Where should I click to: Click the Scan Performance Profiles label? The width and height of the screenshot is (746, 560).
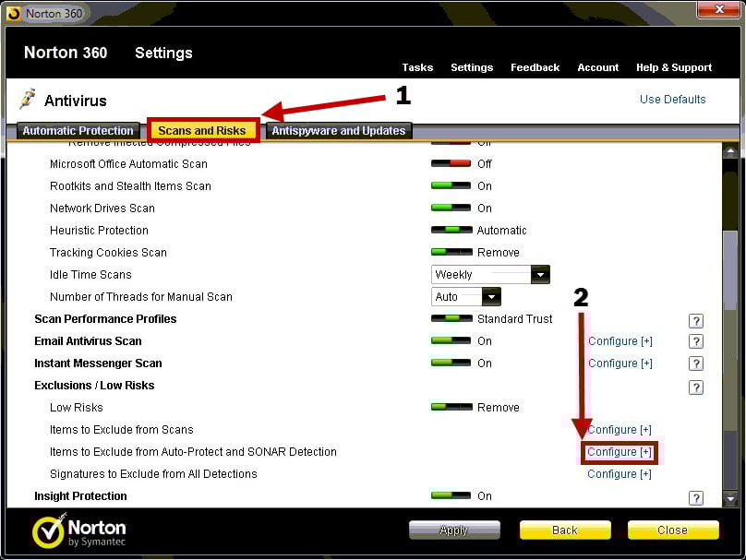click(105, 319)
